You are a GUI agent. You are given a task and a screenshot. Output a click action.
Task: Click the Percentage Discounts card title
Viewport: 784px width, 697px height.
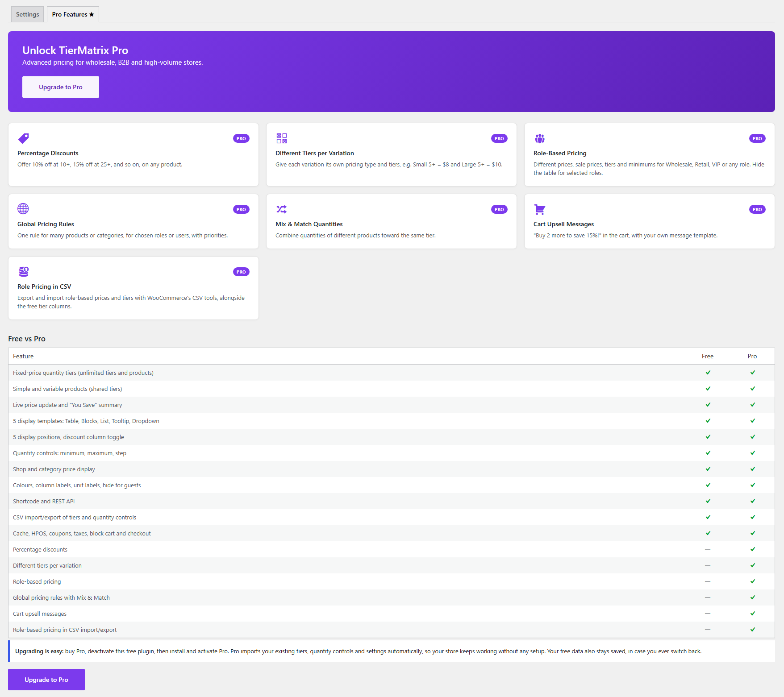coord(48,153)
